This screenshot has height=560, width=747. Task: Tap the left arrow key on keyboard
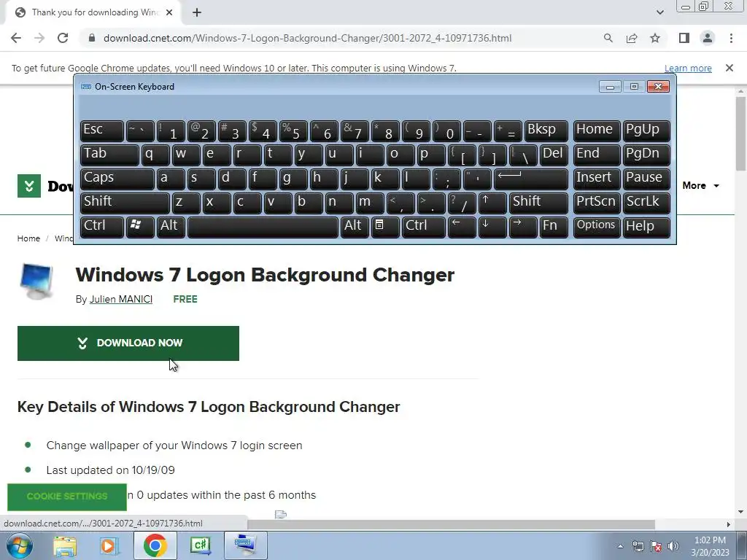pyautogui.click(x=462, y=227)
